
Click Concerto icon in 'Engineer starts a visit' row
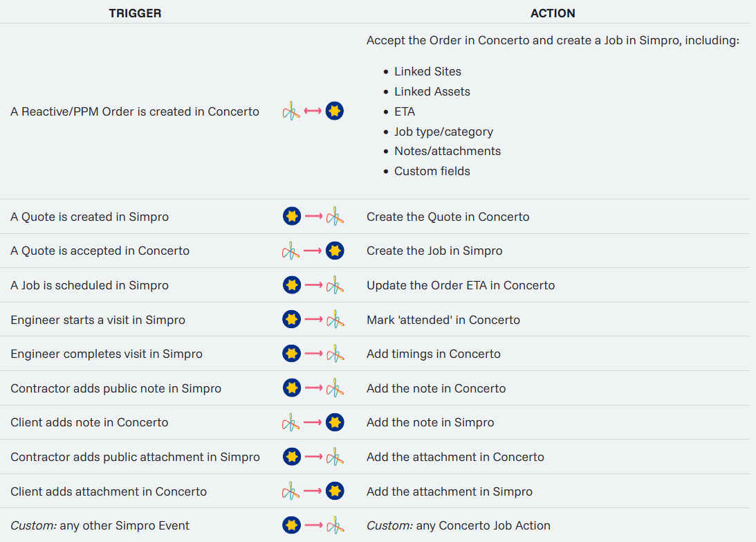coord(335,320)
